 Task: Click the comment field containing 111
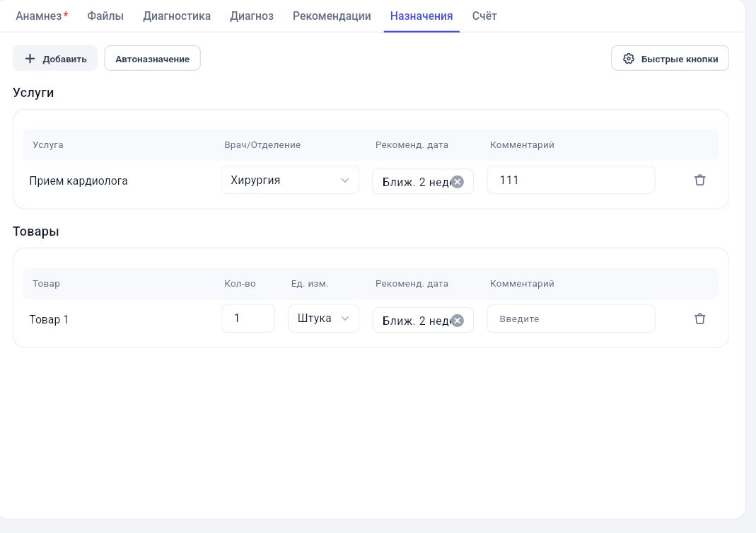(x=571, y=180)
